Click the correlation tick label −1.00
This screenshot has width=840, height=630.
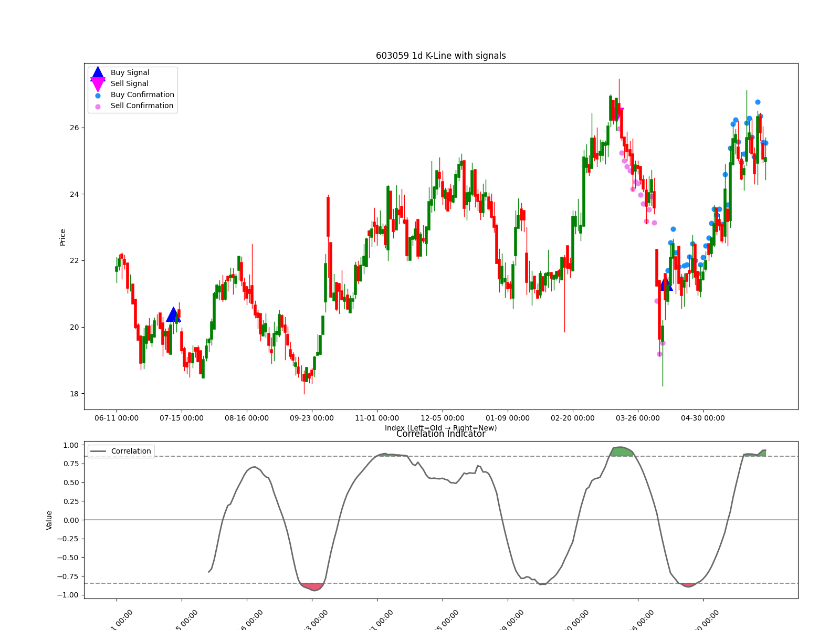tap(68, 595)
